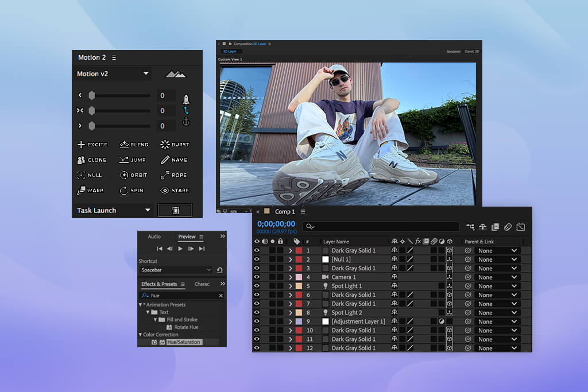Select the Effects & Presets tab
Screen dimensions: 588x392
pos(159,284)
